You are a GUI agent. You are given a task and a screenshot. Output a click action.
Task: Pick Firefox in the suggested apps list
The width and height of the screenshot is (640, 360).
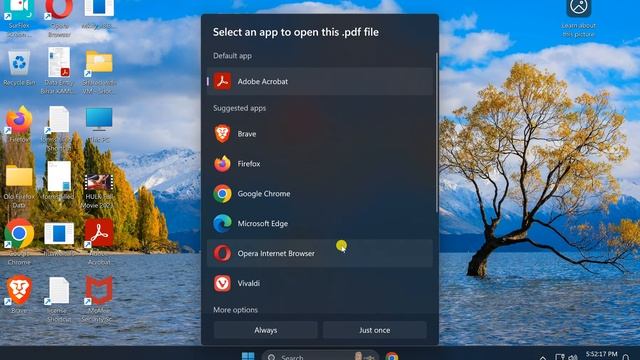(320, 164)
